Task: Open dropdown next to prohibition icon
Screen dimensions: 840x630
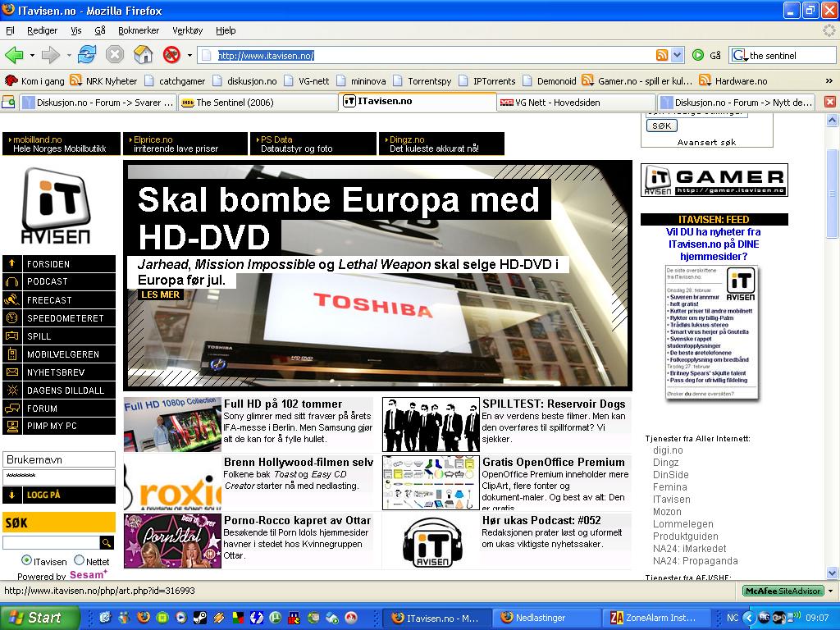Action: (189, 55)
